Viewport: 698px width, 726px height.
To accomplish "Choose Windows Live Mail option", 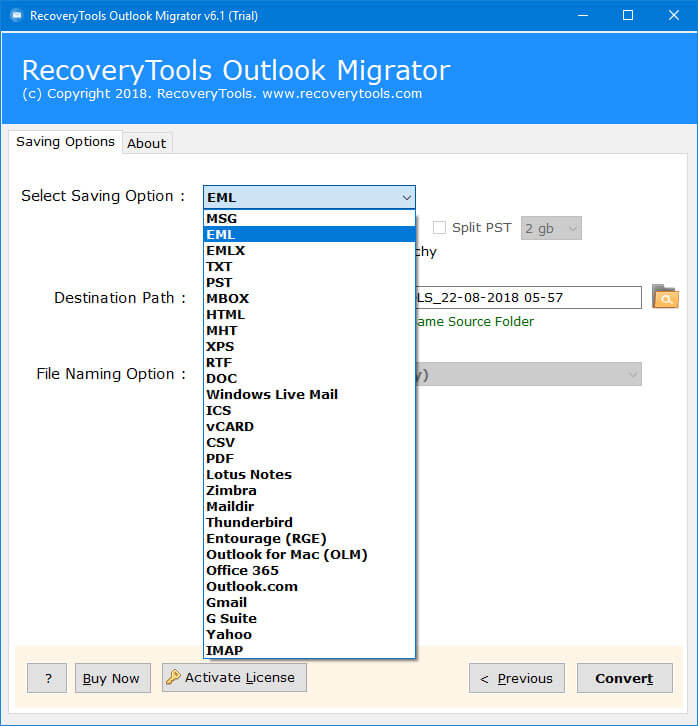I will pos(309,394).
